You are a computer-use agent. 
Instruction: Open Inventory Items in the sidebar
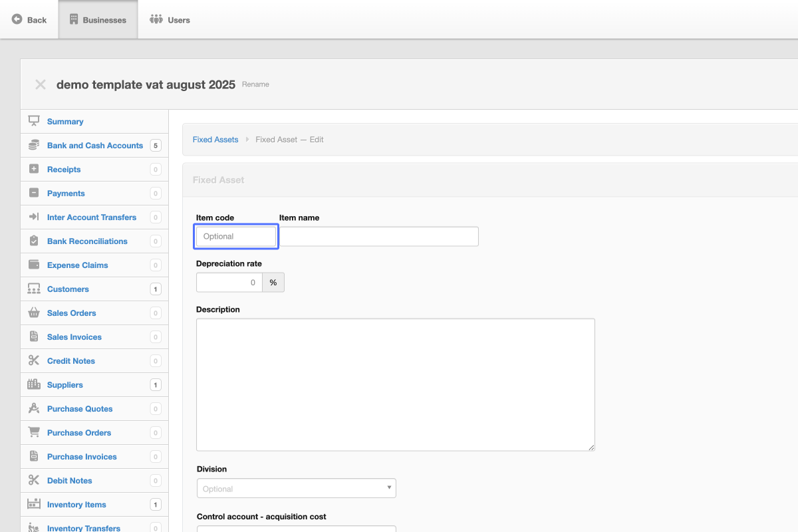tap(76, 505)
